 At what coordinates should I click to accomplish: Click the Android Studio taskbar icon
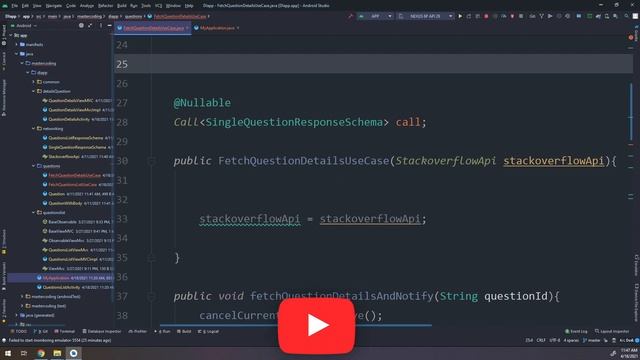pos(73,353)
